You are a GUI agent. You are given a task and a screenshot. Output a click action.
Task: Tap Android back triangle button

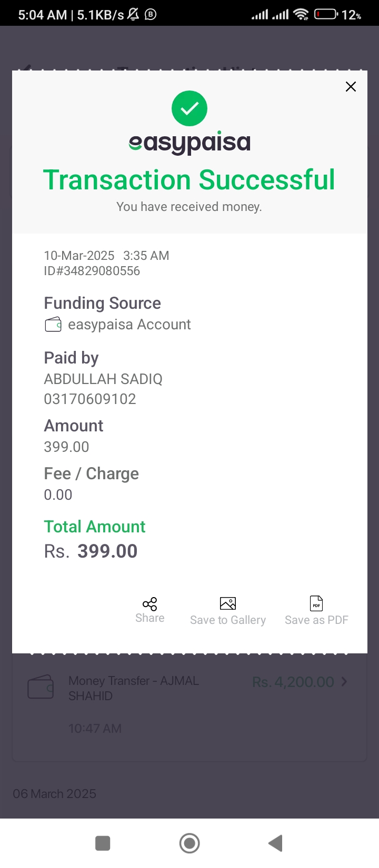(x=275, y=843)
